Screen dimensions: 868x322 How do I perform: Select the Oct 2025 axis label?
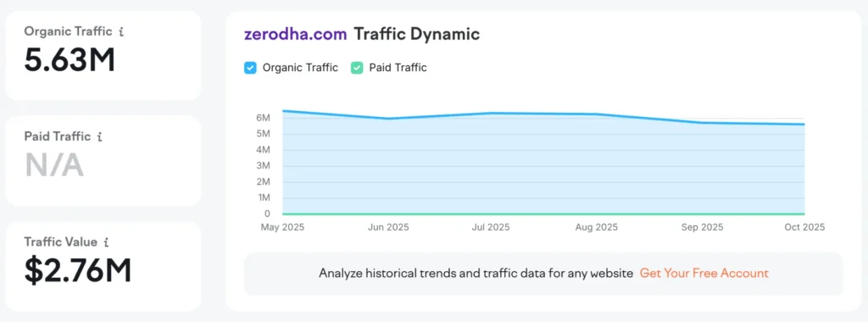coord(804,227)
